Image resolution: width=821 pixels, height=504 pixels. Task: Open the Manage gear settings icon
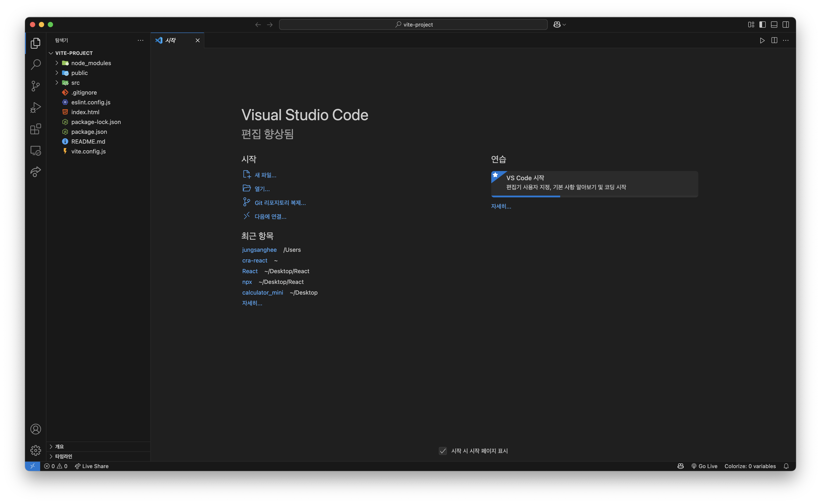36,450
